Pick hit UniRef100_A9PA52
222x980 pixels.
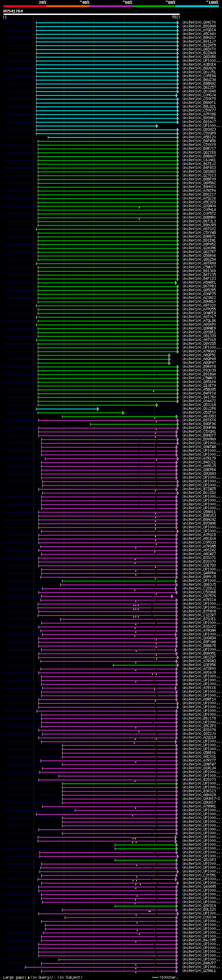[199, 244]
